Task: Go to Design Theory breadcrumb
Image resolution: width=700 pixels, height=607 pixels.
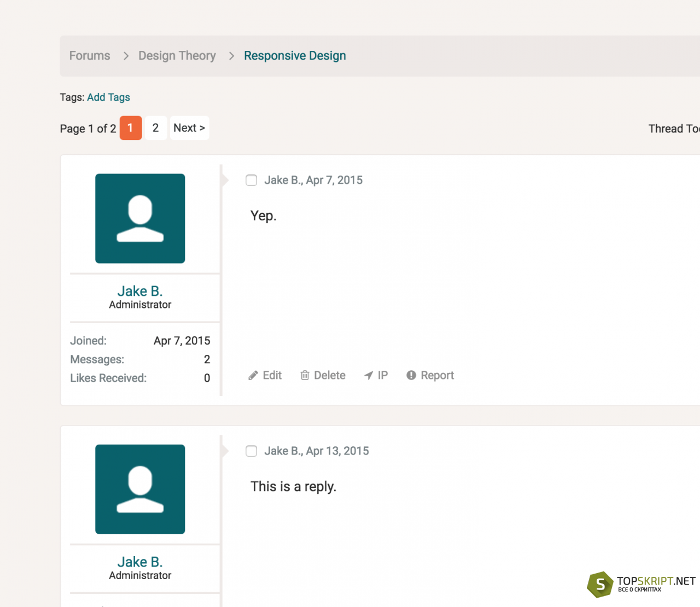Action: [x=177, y=56]
